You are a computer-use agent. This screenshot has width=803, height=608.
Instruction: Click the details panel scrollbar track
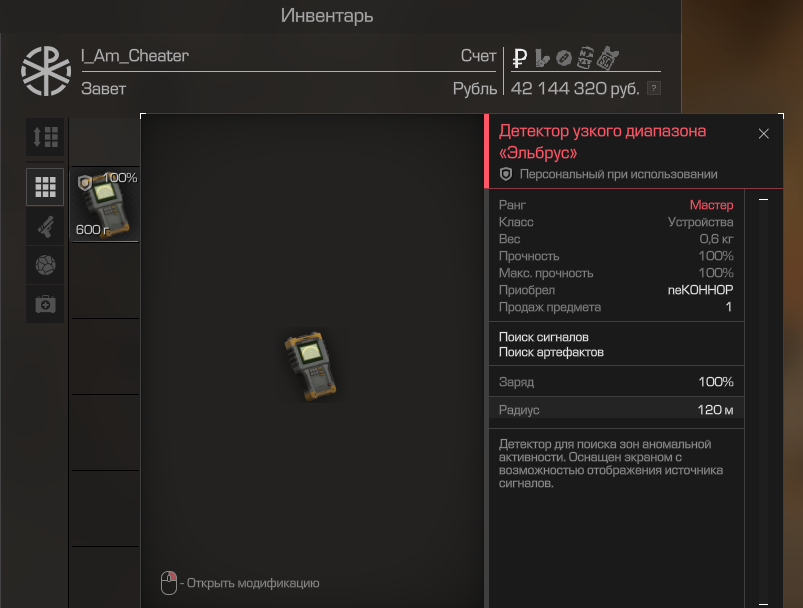(x=764, y=402)
